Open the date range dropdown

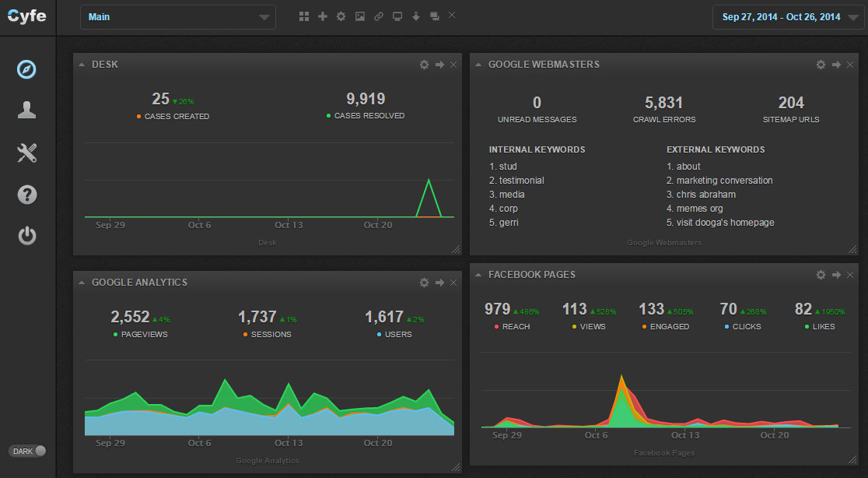coord(788,17)
